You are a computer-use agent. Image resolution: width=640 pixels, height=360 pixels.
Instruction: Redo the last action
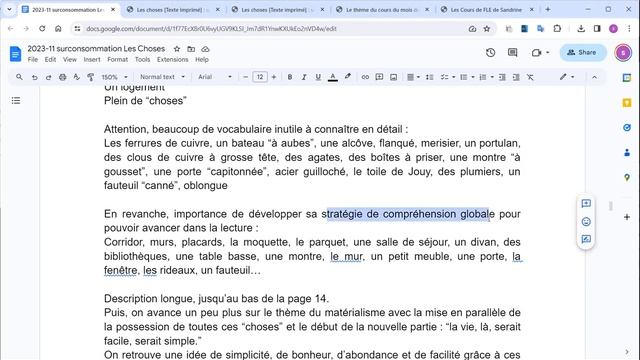pos(48,77)
